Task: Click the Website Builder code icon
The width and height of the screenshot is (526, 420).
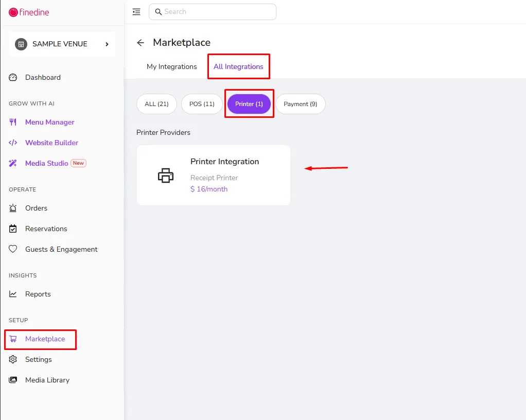Action: (13, 143)
